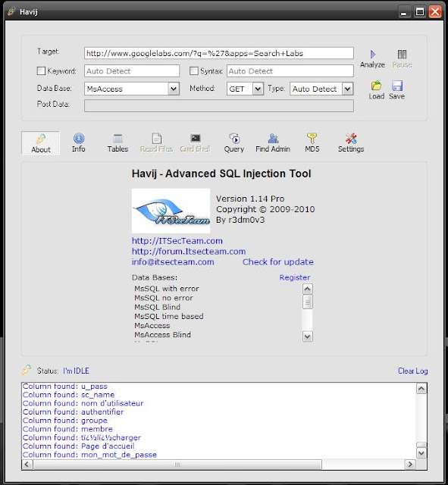Expand the Data Base MsAccess dropdown
The height and width of the screenshot is (485, 448).
click(x=174, y=89)
